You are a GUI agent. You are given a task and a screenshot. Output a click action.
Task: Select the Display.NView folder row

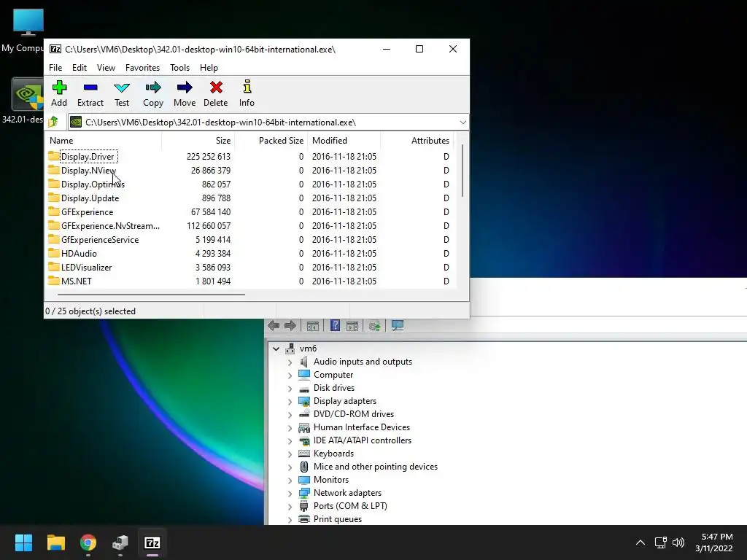pyautogui.click(x=249, y=171)
